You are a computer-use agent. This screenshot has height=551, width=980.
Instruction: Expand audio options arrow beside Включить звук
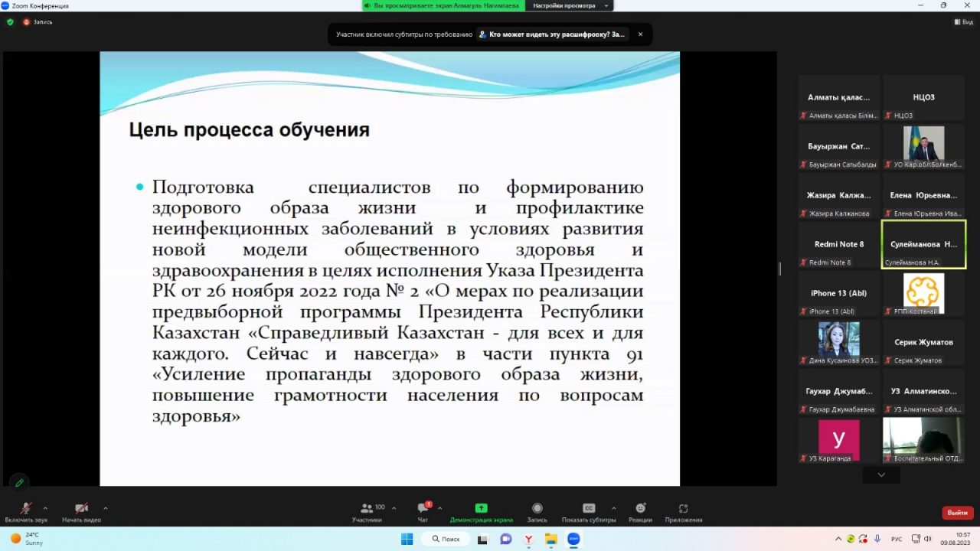(45, 507)
